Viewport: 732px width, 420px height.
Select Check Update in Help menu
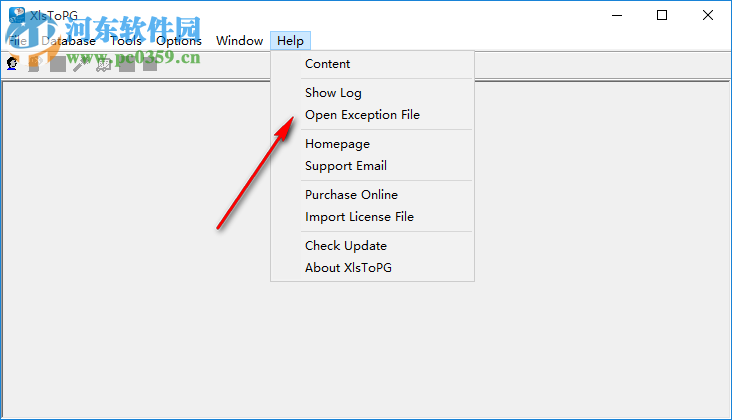pyautogui.click(x=372, y=245)
